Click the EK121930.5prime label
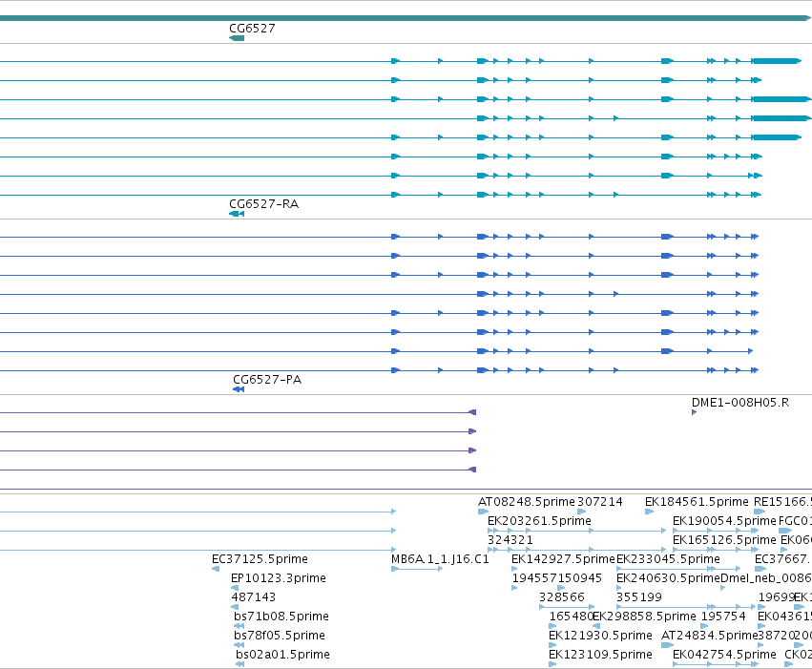This screenshot has width=812, height=669. (x=600, y=636)
